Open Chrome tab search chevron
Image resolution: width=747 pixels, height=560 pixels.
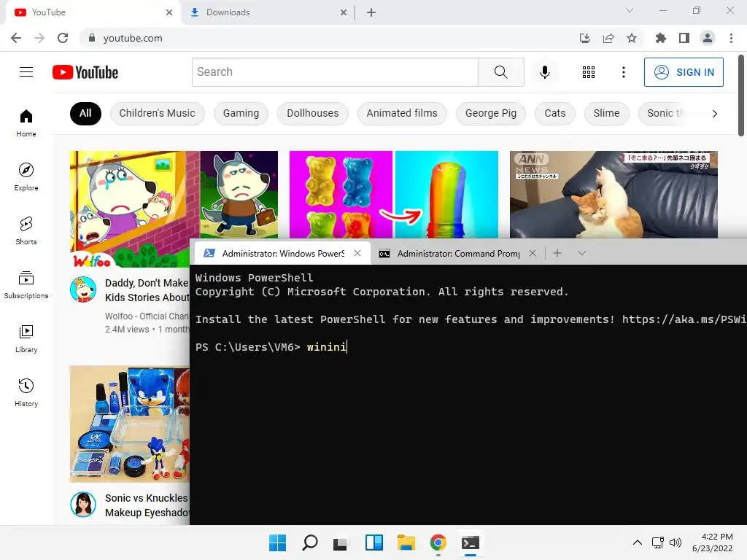[x=630, y=10]
